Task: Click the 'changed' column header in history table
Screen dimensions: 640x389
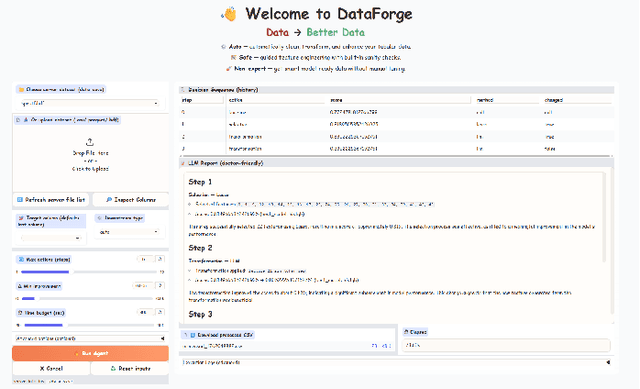Action: [x=578, y=100]
